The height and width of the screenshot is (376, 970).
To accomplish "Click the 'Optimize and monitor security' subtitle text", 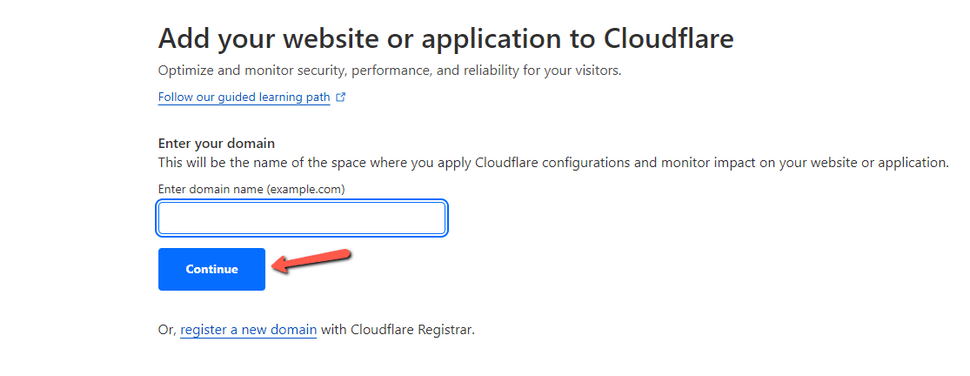I will 390,70.
